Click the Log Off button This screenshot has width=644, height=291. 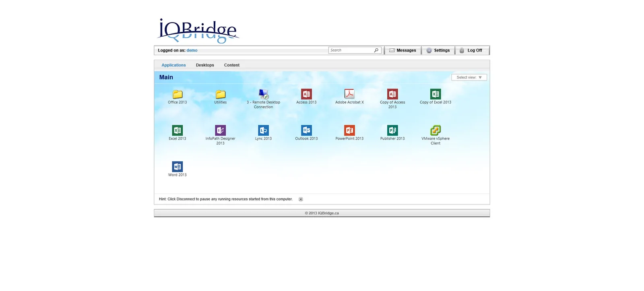pos(472,50)
